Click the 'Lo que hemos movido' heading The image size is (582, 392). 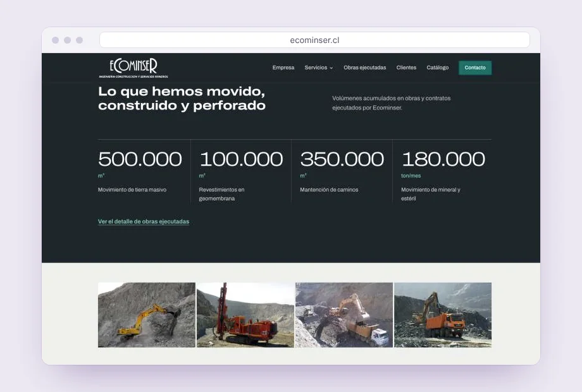pyautogui.click(x=182, y=98)
